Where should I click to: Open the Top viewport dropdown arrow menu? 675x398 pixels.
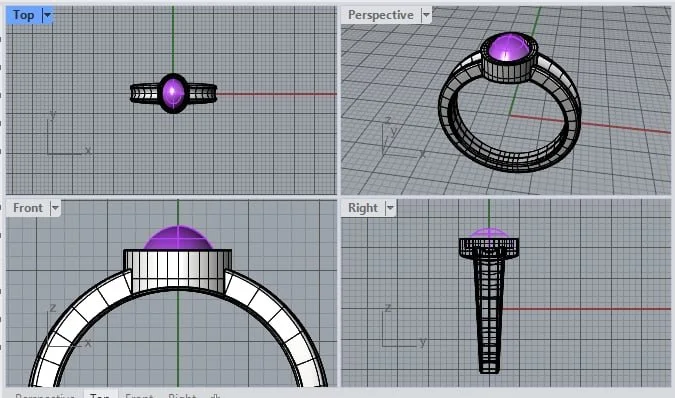(x=47, y=15)
